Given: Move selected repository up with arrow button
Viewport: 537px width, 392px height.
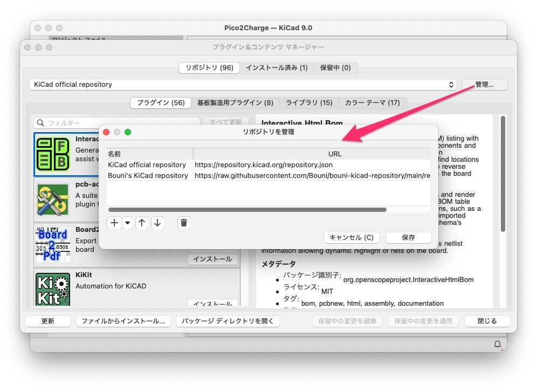Looking at the screenshot, I should [x=142, y=223].
